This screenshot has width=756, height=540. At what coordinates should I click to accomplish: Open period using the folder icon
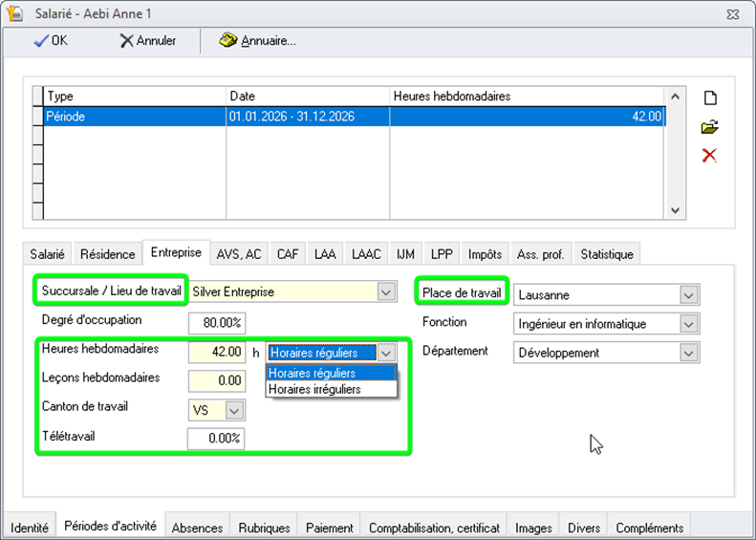pos(709,127)
